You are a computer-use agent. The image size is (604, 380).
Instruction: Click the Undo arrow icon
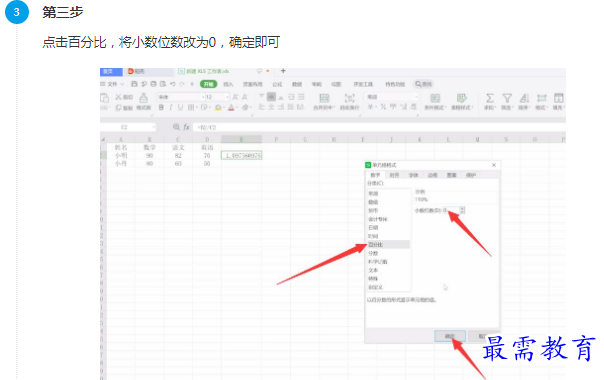pos(173,84)
